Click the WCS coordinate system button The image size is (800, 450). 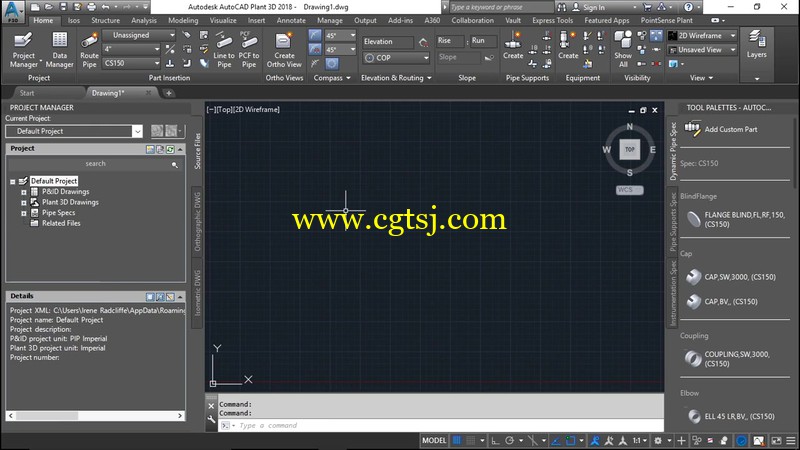point(630,190)
